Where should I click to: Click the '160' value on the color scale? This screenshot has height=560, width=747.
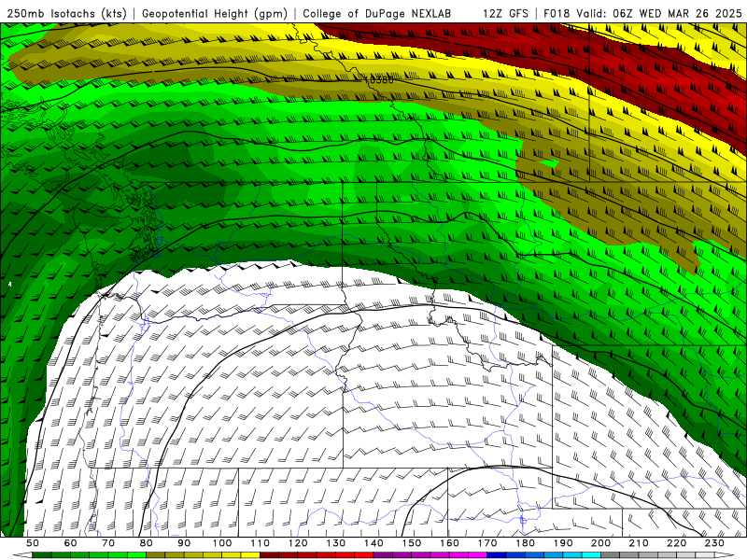(x=449, y=543)
